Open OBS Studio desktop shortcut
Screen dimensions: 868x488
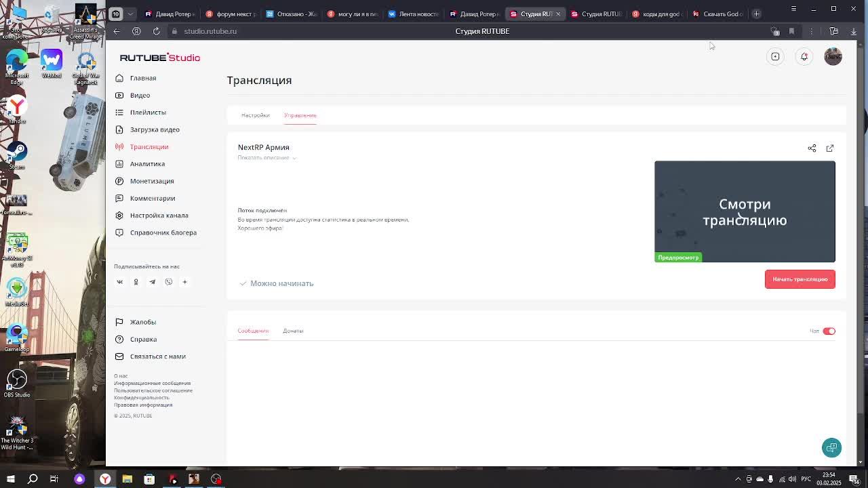tap(17, 383)
